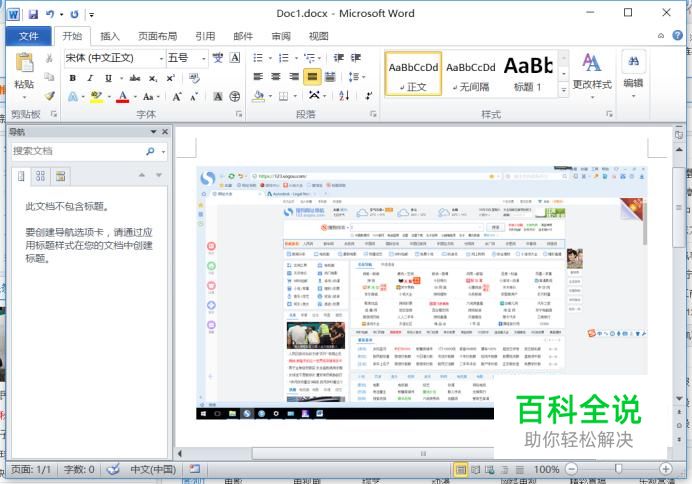Select the Format Painter brush icon
The width and height of the screenshot is (692, 484).
click(x=49, y=96)
